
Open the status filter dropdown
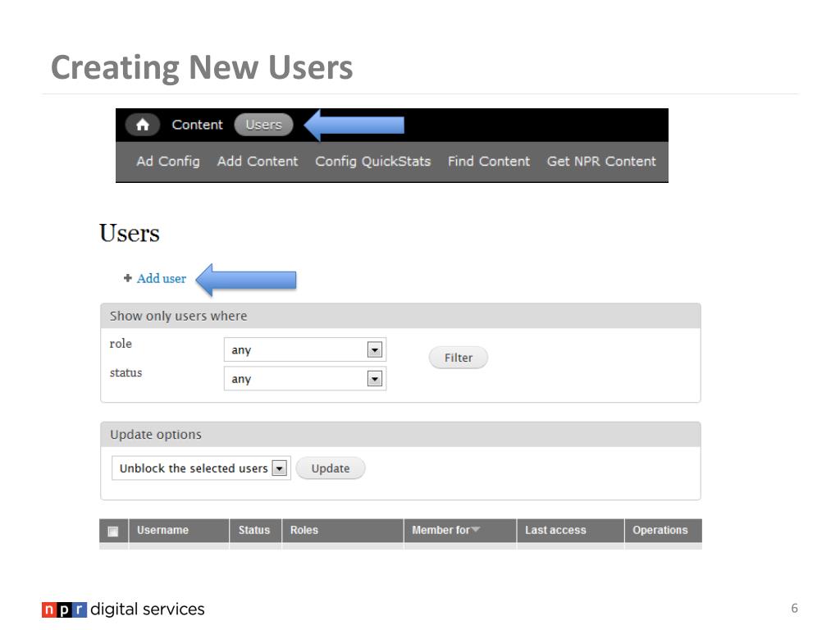tap(305, 379)
